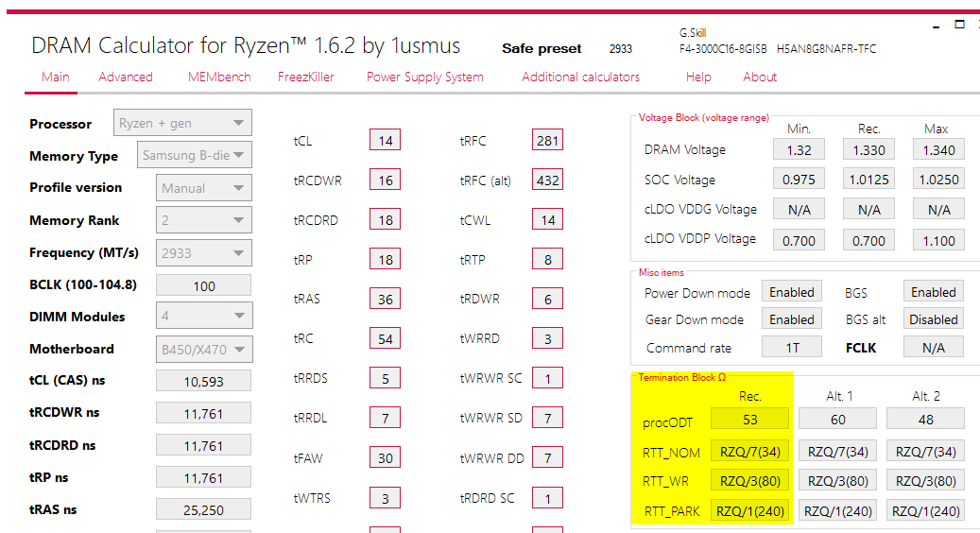
Task: Click the tRCDWR ns value field
Action: click(x=204, y=413)
